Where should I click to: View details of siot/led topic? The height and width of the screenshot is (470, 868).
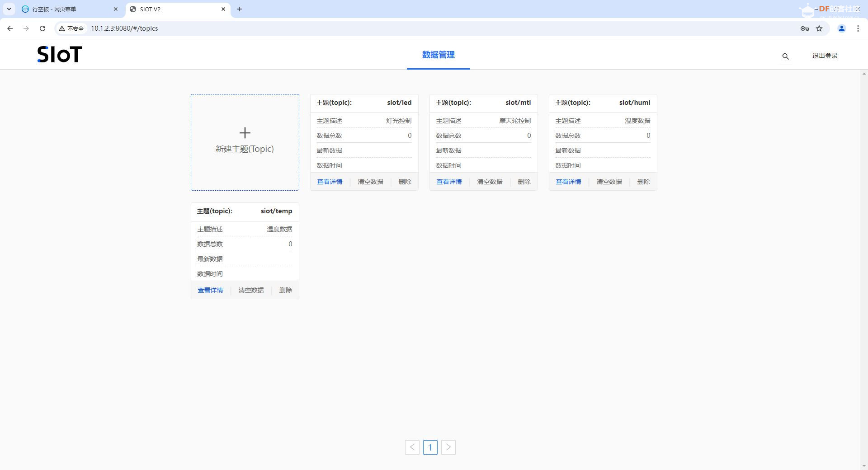[x=330, y=182]
